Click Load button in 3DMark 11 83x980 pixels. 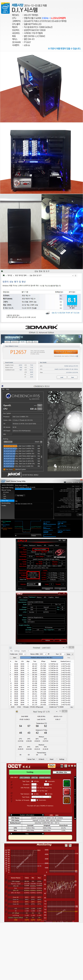coord(62,377)
